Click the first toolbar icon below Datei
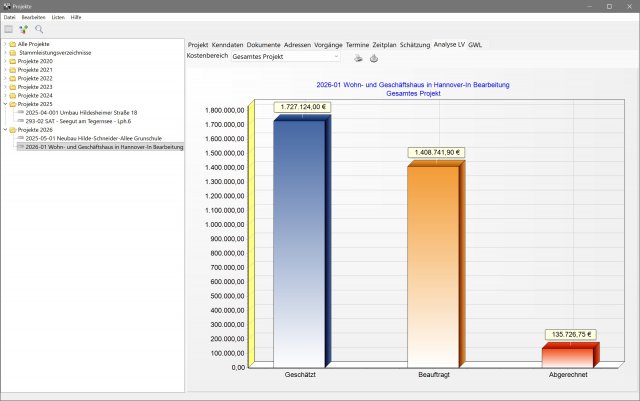 point(9,29)
